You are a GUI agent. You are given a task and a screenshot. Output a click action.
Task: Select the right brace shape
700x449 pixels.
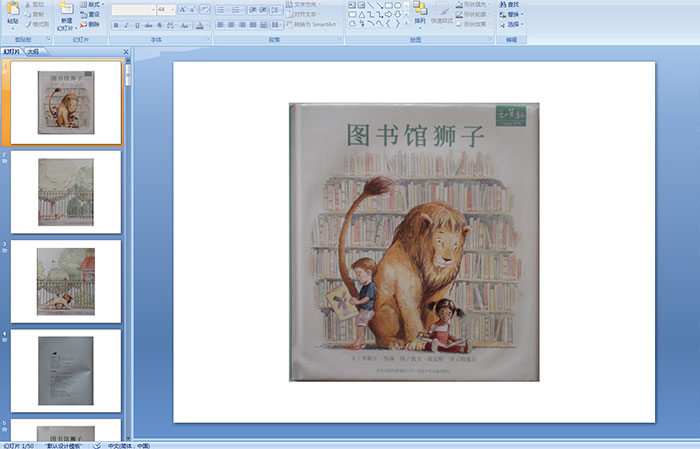[397, 24]
